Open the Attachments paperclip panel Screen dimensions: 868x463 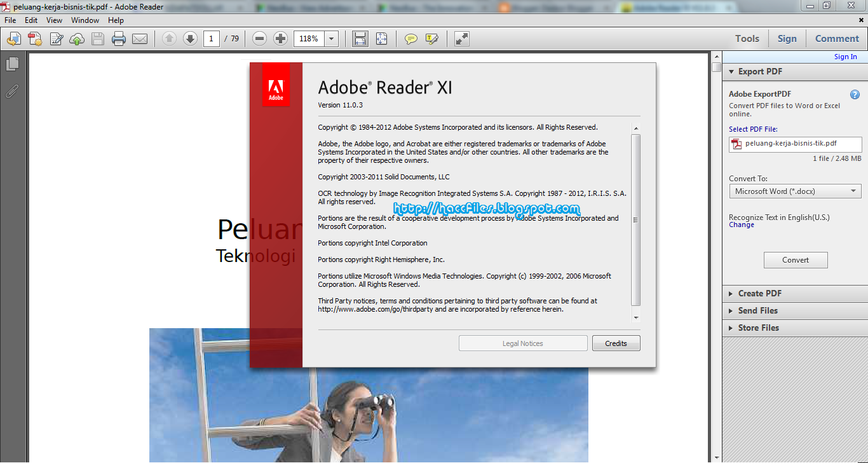click(x=12, y=91)
